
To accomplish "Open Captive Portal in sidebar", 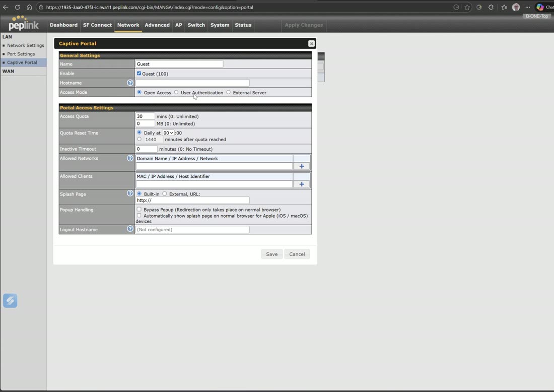I will (22, 62).
